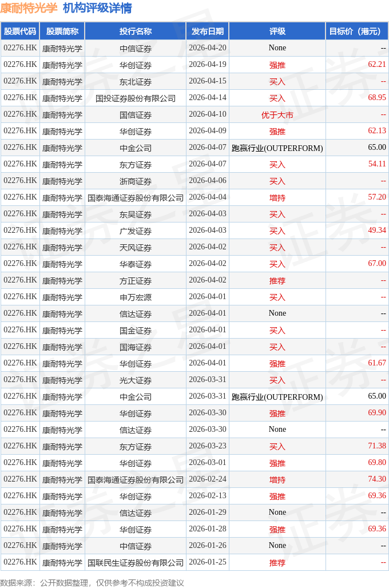Image resolution: width=389 pixels, height=588 pixels.
Task: Select 中信证券 in the 2026-04-20 row
Action: pyautogui.click(x=136, y=49)
